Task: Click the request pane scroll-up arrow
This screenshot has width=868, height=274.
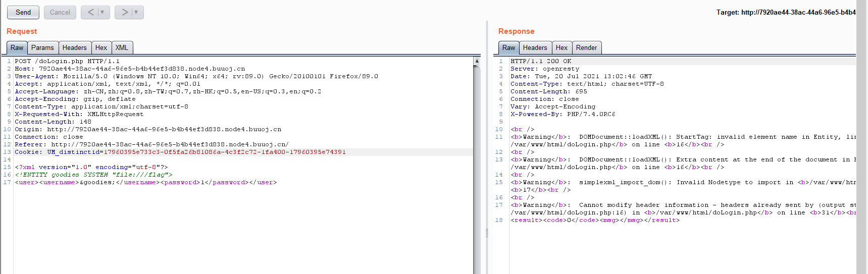Action: tap(477, 61)
